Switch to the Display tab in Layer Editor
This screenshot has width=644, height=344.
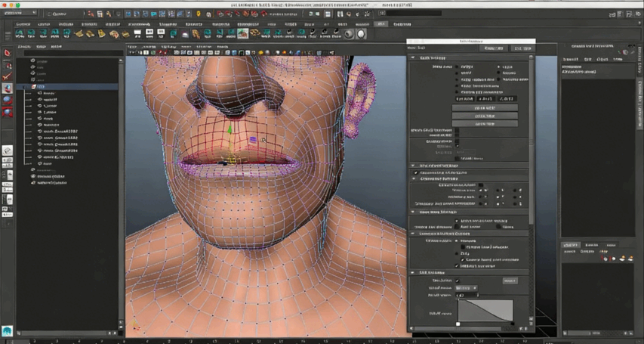[x=570, y=245]
